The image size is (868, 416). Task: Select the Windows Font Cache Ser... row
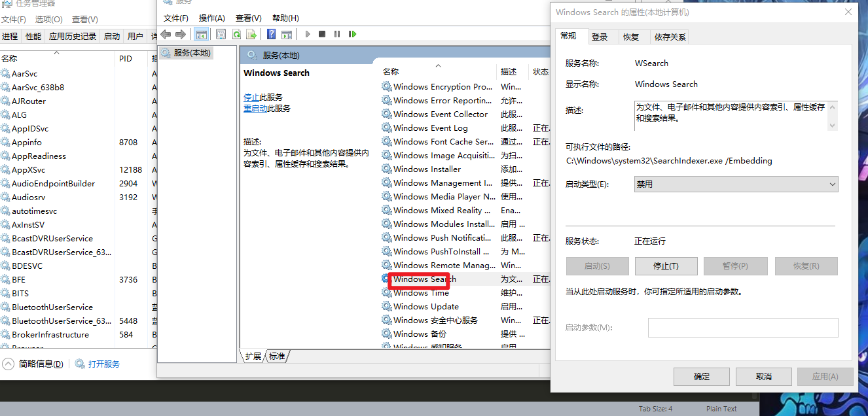point(465,142)
